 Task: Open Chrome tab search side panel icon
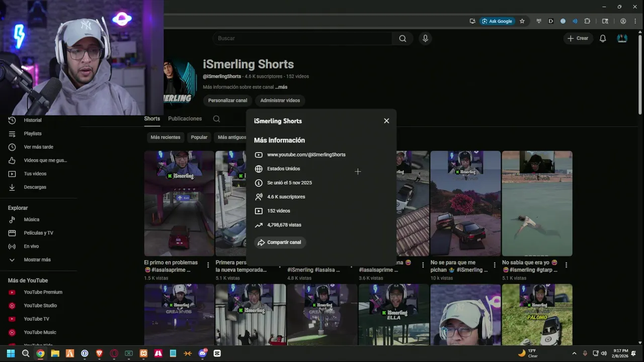pos(605,21)
